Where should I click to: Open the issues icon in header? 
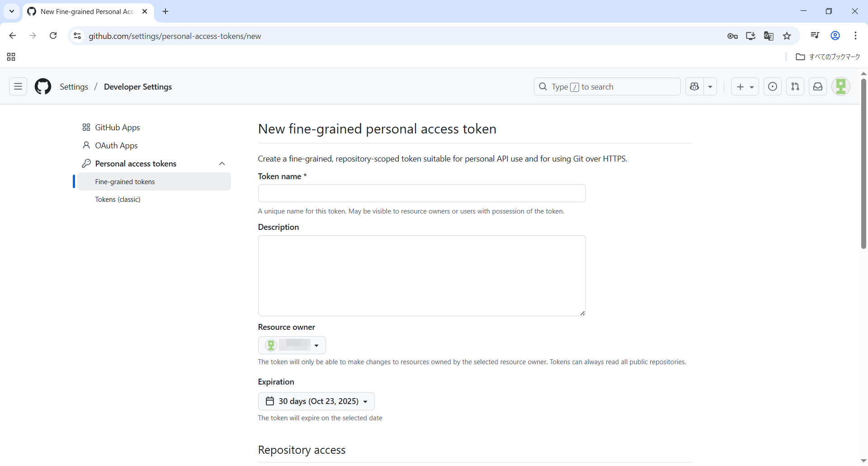(x=773, y=86)
